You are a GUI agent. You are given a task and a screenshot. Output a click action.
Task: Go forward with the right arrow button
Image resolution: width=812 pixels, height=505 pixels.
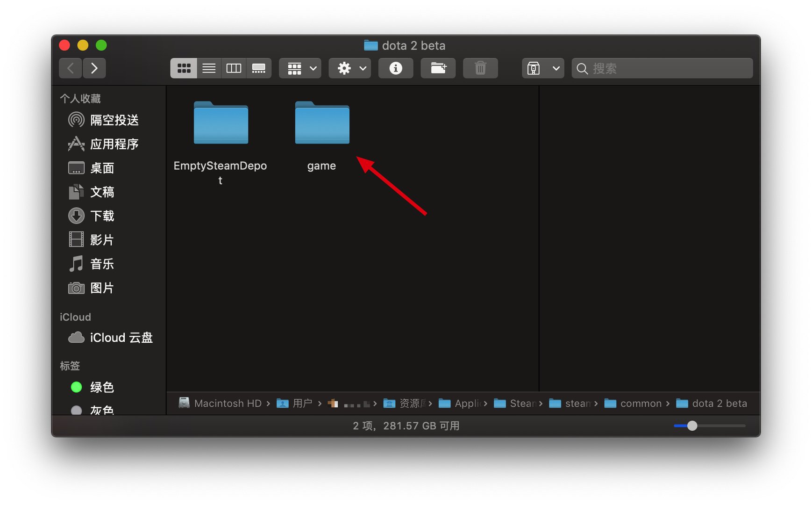(x=94, y=68)
